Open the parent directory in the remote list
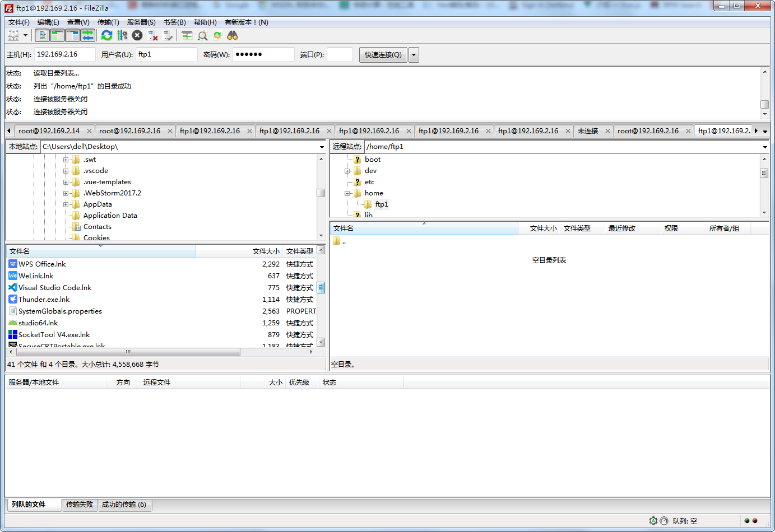The image size is (775, 532). (x=340, y=241)
